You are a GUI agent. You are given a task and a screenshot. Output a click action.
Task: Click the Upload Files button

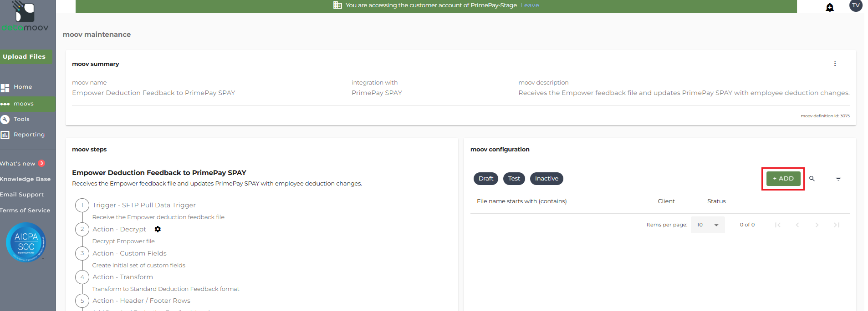(25, 57)
